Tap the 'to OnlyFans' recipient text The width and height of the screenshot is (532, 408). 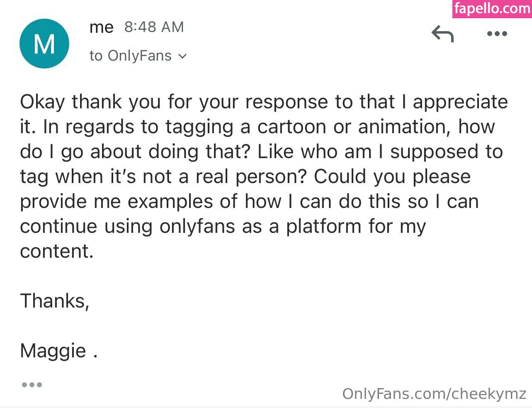pyautogui.click(x=130, y=56)
